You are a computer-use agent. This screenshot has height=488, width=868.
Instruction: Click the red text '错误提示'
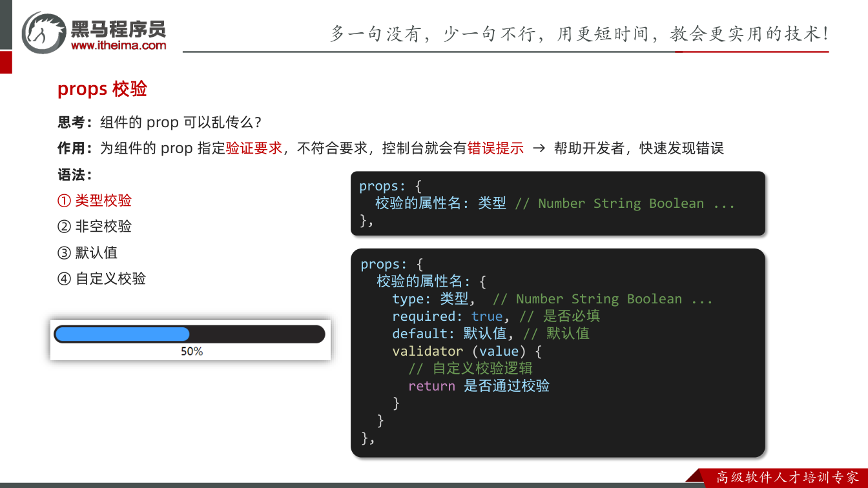tap(495, 148)
